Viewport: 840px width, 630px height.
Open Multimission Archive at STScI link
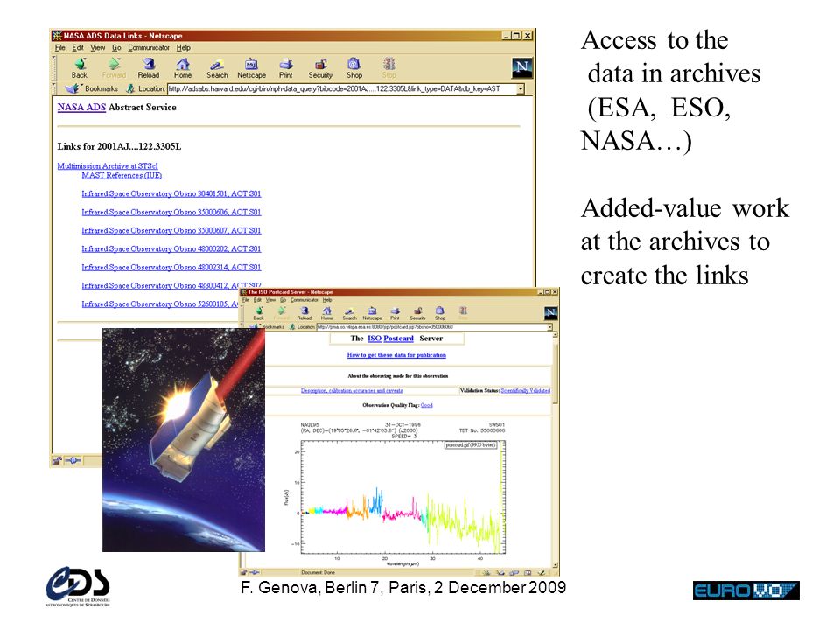pyautogui.click(x=108, y=166)
